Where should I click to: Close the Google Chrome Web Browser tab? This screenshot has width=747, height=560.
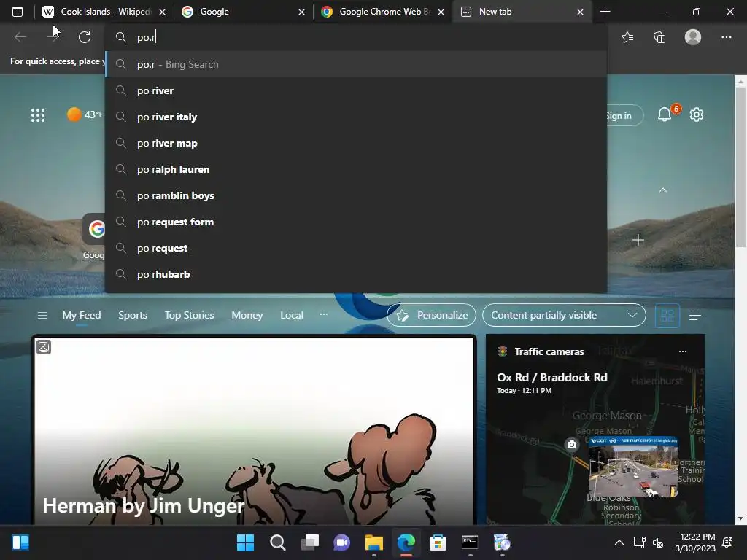441,12
